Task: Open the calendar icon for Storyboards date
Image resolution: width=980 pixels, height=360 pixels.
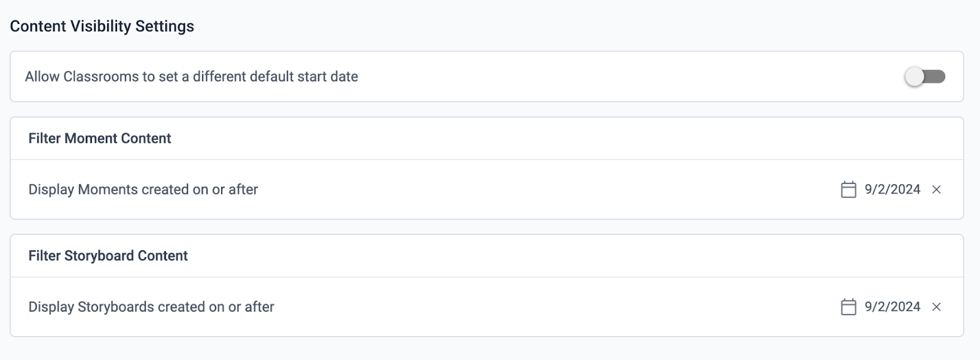Action: [848, 307]
